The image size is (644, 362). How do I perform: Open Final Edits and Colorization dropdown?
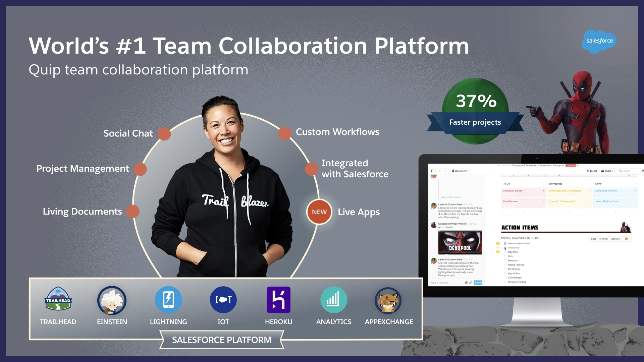pyautogui.click(x=589, y=191)
